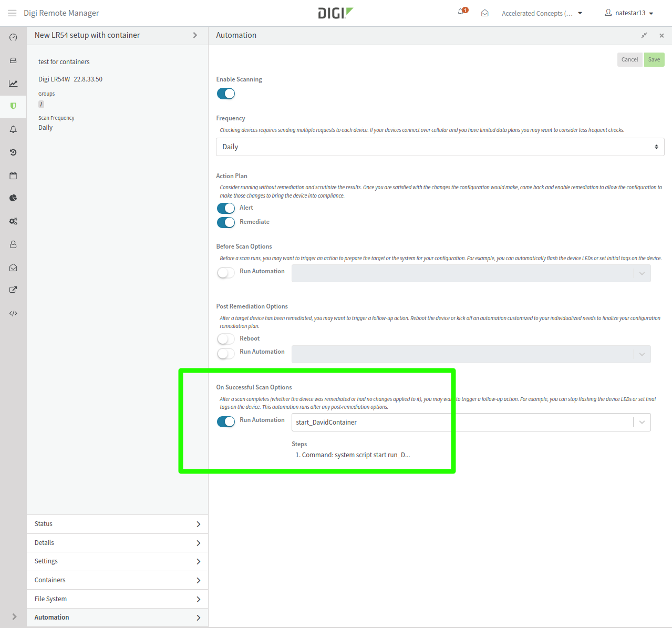This screenshot has width=672, height=628.
Task: Open the Details section
Action: (117, 543)
